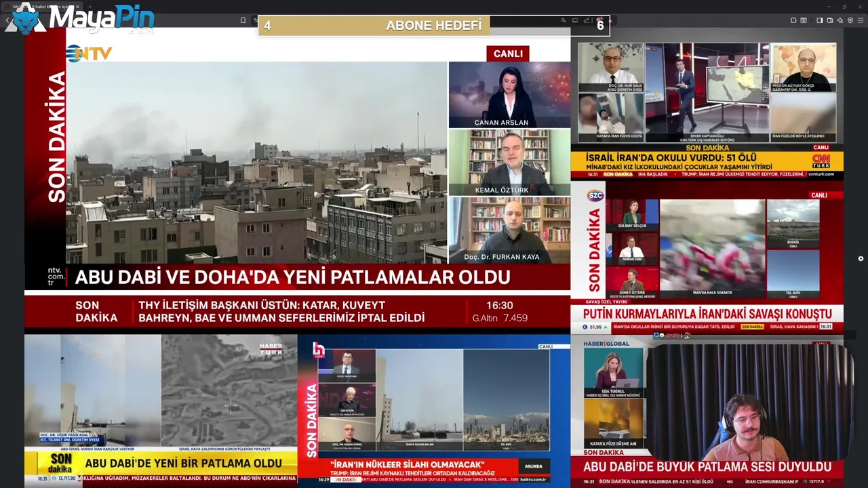Click the ntv.com.tr label

coord(56,277)
